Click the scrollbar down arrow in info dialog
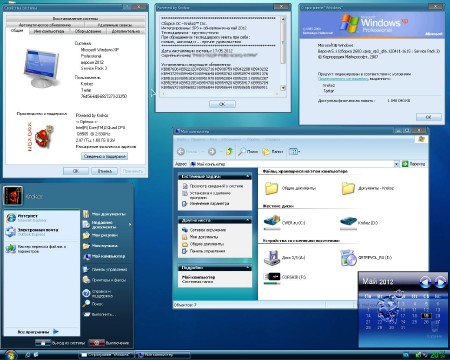Screen dimensions: 450x360 click(x=283, y=88)
